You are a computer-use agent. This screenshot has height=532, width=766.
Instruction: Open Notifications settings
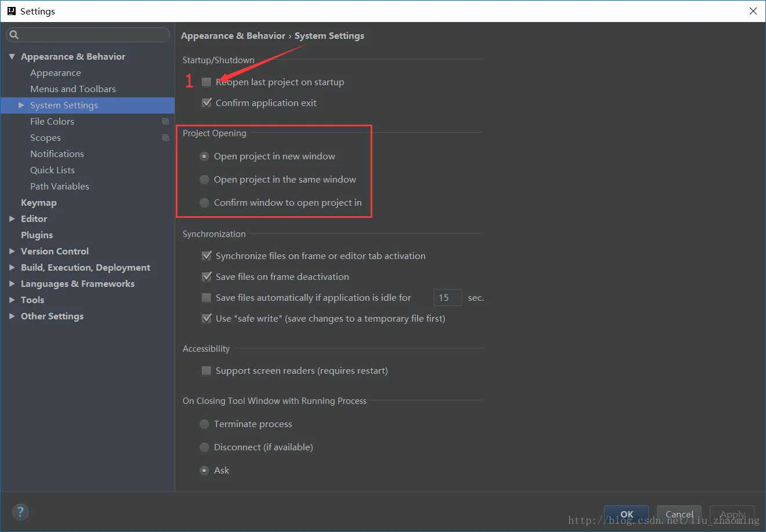click(57, 154)
